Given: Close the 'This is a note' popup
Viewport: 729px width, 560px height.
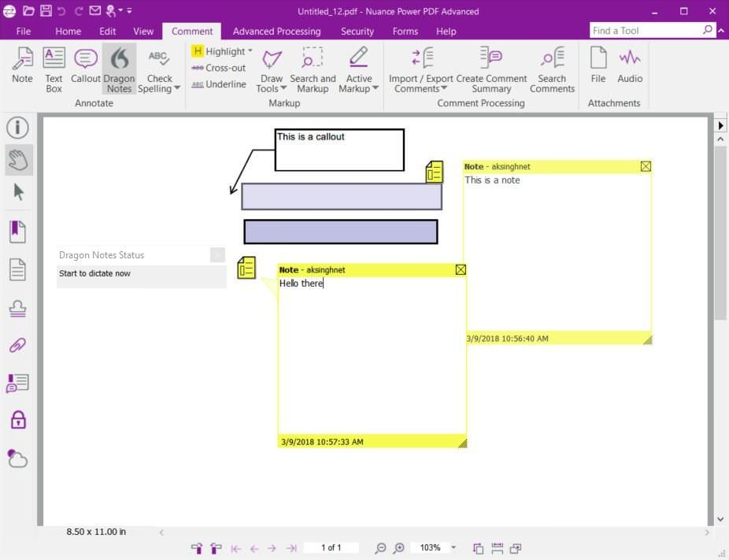Looking at the screenshot, I should (646, 166).
